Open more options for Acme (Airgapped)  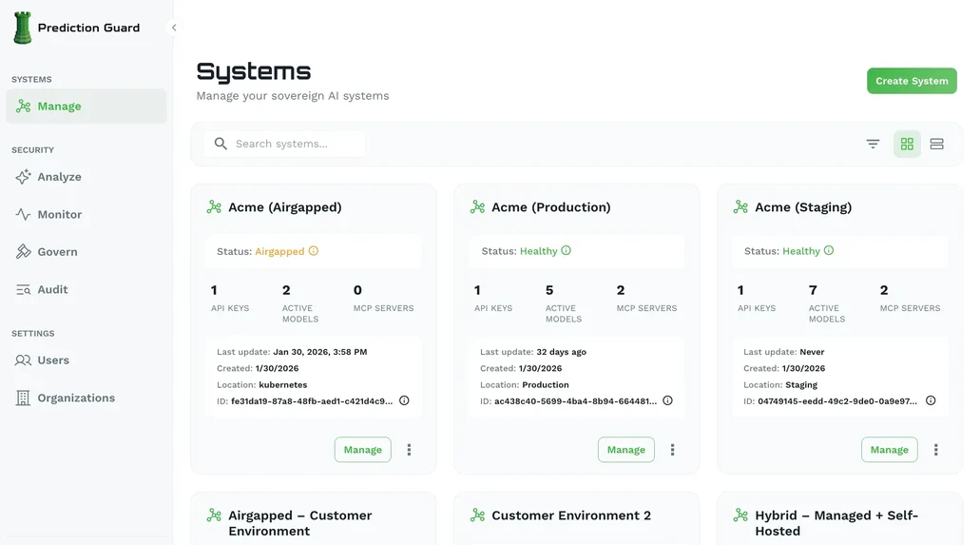coord(410,450)
